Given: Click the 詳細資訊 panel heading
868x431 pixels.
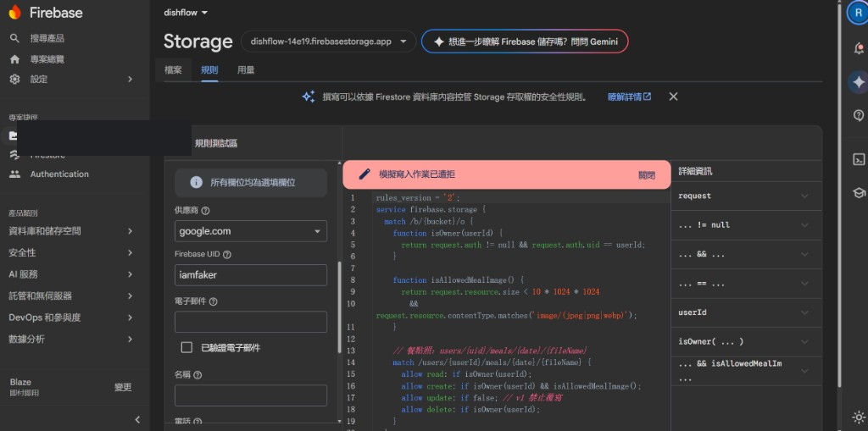Looking at the screenshot, I should point(695,172).
